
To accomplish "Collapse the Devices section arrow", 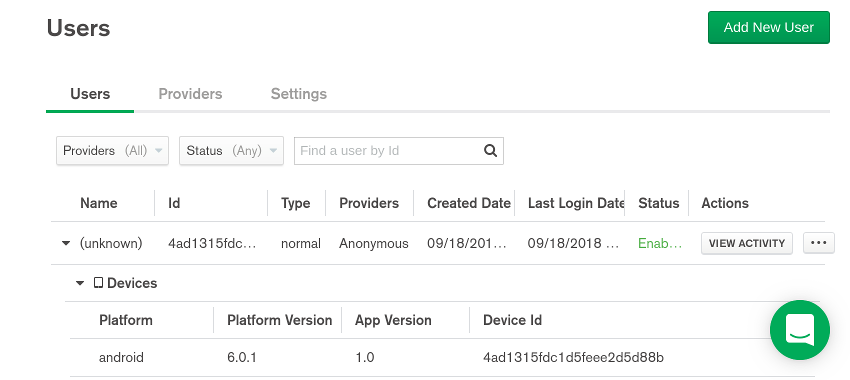I will (80, 283).
